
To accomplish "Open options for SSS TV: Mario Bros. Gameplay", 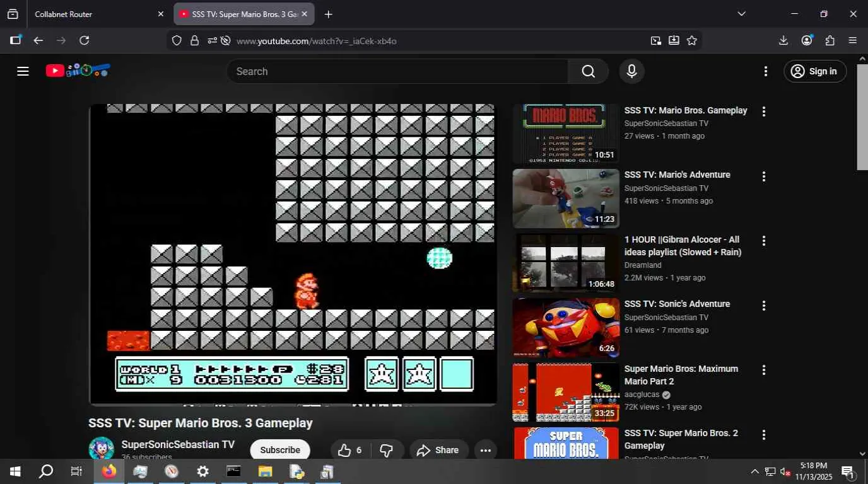I will point(764,112).
